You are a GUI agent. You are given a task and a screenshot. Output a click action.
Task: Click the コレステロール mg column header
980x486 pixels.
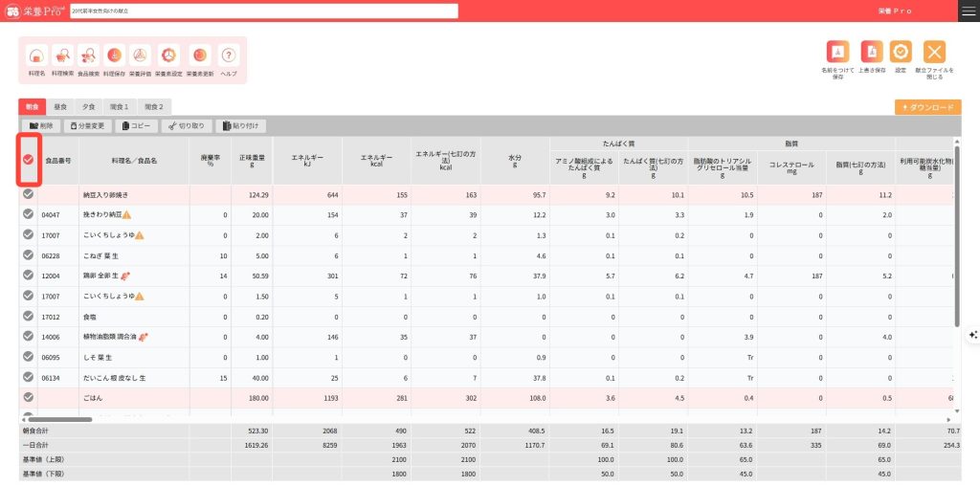coord(791,167)
